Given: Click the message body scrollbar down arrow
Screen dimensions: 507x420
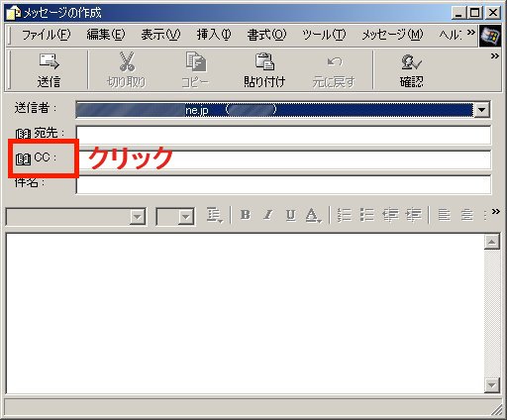Looking at the screenshot, I should [492, 385].
